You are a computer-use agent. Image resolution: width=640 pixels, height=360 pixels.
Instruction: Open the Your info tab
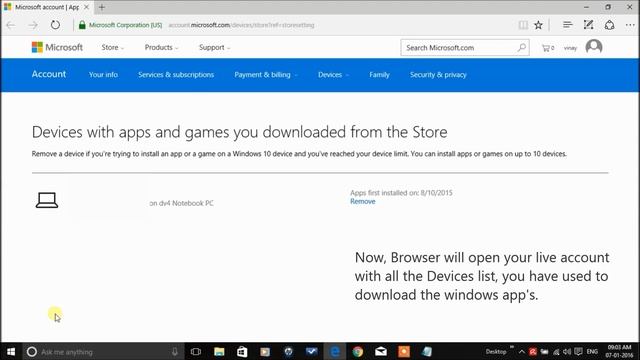coord(103,75)
